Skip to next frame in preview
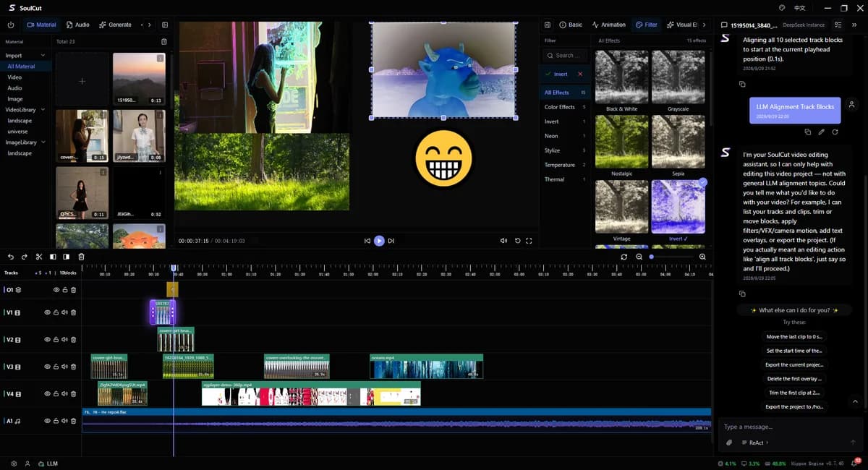 click(x=391, y=241)
